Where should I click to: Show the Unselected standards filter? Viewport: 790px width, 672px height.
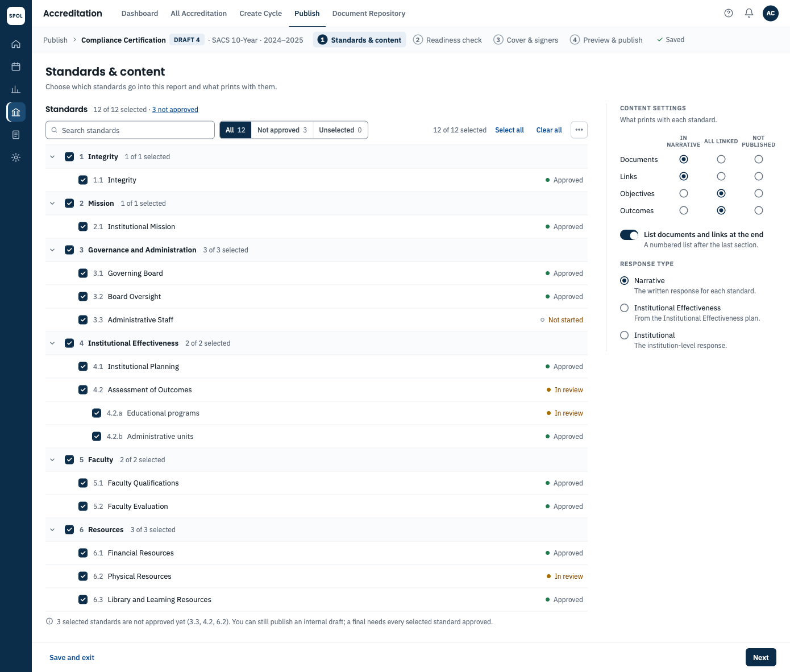click(x=340, y=130)
